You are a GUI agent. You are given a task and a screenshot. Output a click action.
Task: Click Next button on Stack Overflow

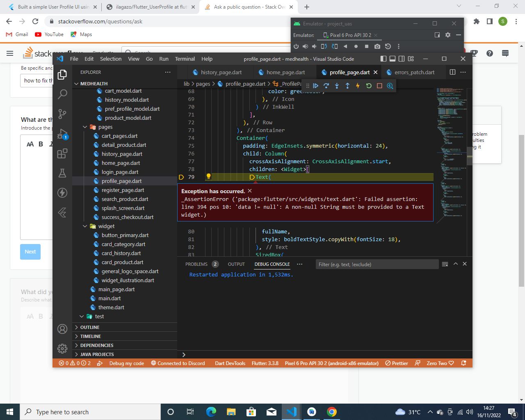[x=30, y=252]
